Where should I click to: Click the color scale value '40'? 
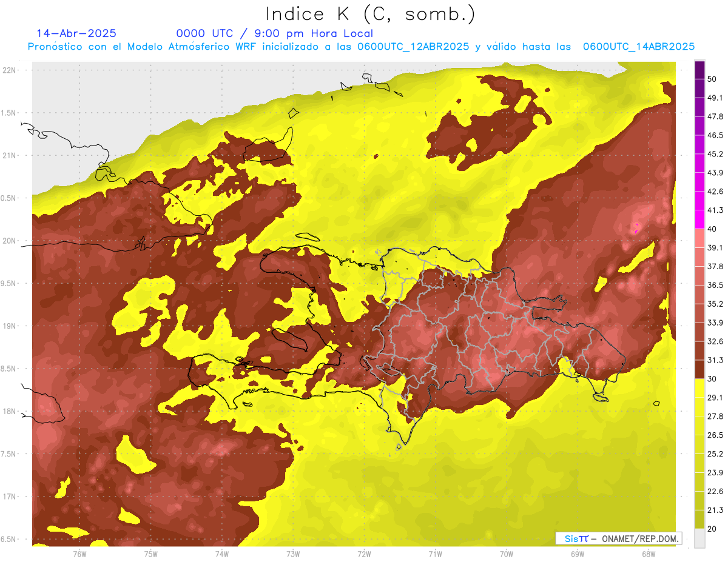[x=713, y=229]
